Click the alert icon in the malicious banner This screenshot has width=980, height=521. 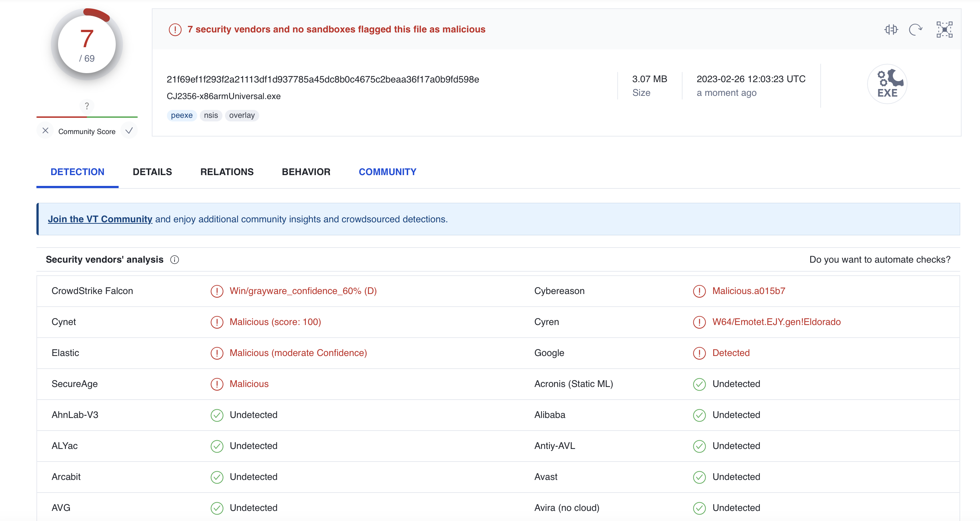click(175, 29)
